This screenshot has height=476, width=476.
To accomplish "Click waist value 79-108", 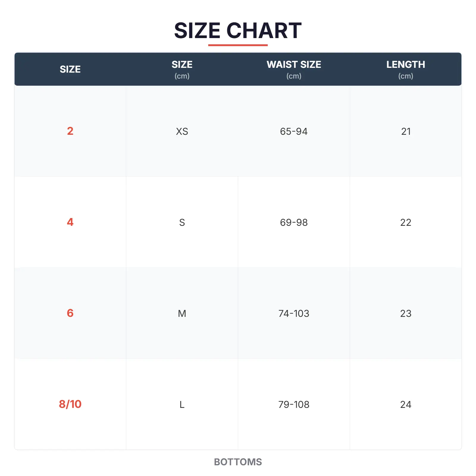I will (294, 405).
